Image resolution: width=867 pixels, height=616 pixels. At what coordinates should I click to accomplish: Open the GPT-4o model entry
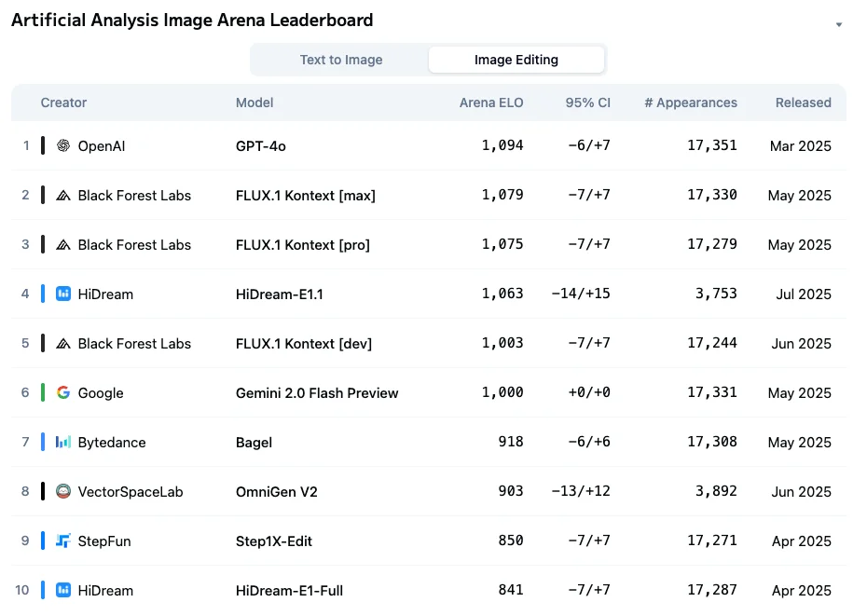pyautogui.click(x=260, y=145)
